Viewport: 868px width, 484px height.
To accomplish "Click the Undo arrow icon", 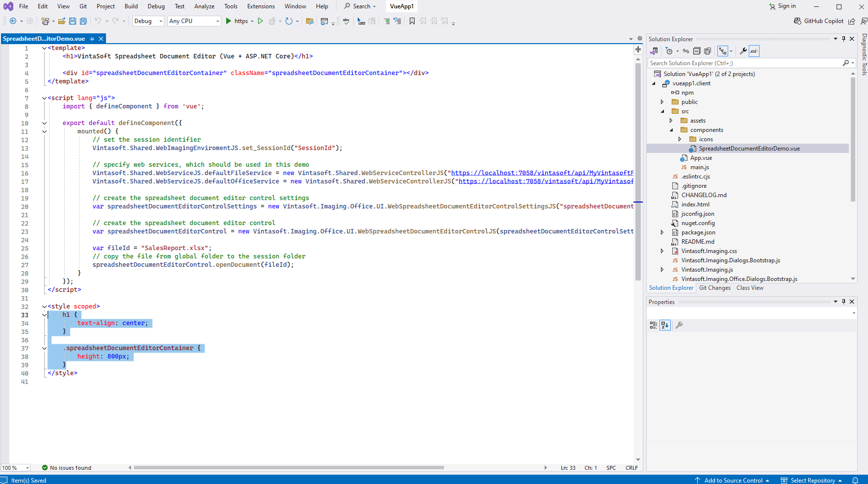I will point(98,21).
